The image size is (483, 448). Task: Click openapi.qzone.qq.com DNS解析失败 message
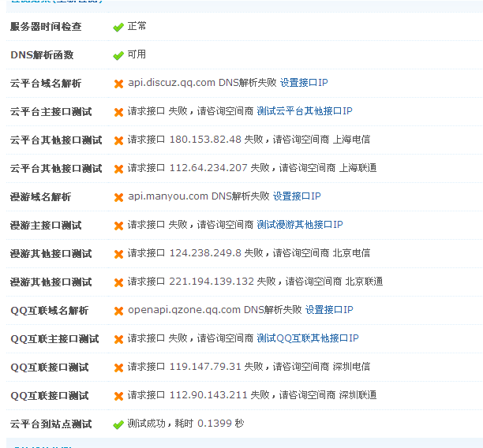click(x=215, y=310)
